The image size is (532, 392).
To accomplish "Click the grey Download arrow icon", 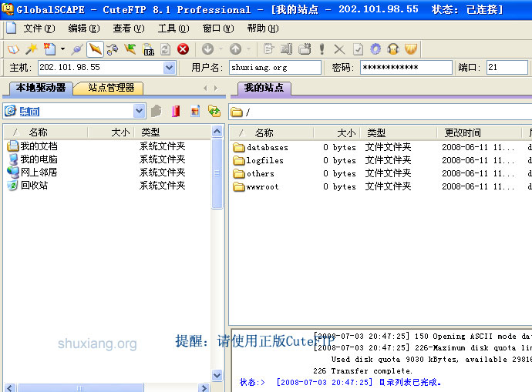I will [207, 49].
